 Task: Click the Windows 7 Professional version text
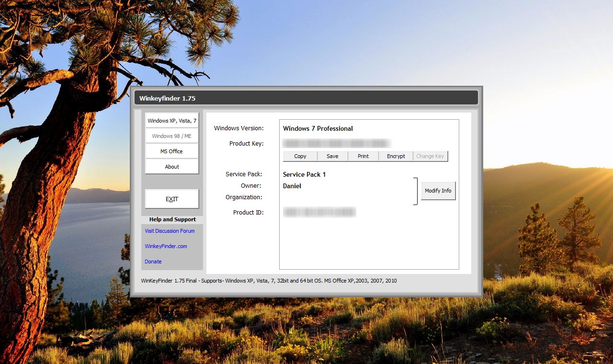tap(318, 128)
